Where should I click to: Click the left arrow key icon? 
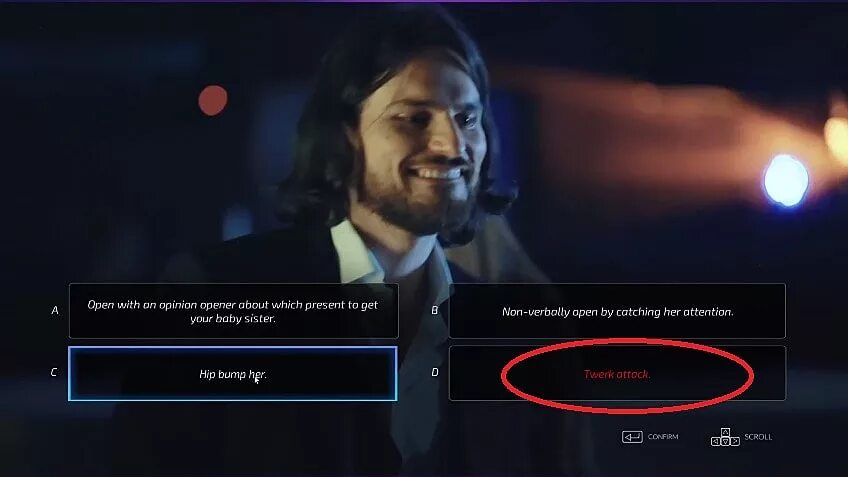[716, 441]
